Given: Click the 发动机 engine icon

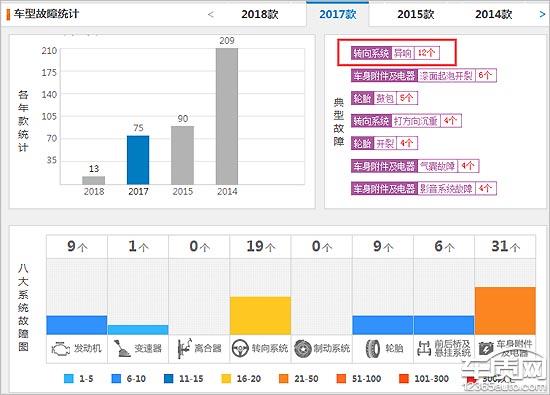Looking at the screenshot, I should pyautogui.click(x=61, y=349).
